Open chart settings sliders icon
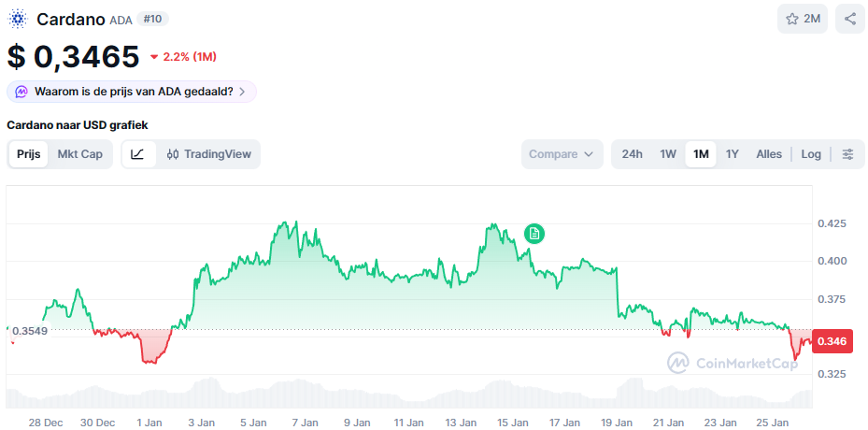Image resolution: width=868 pixels, height=430 pixels. coord(847,154)
